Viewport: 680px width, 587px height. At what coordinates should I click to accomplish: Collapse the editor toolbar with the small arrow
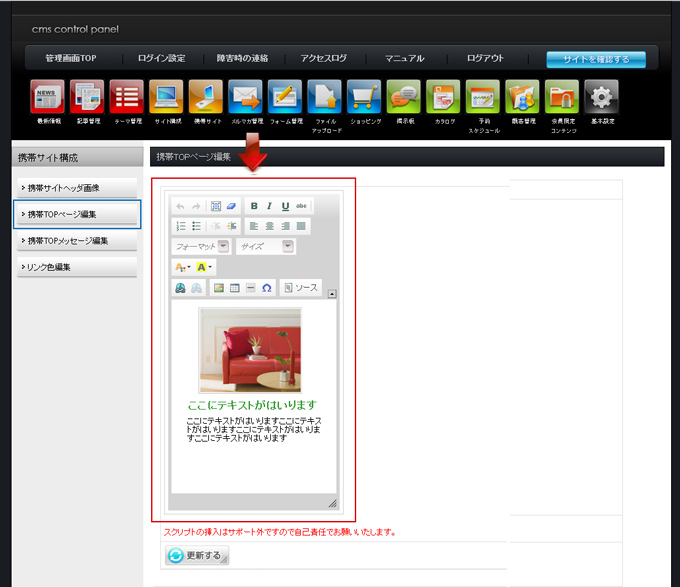click(332, 294)
